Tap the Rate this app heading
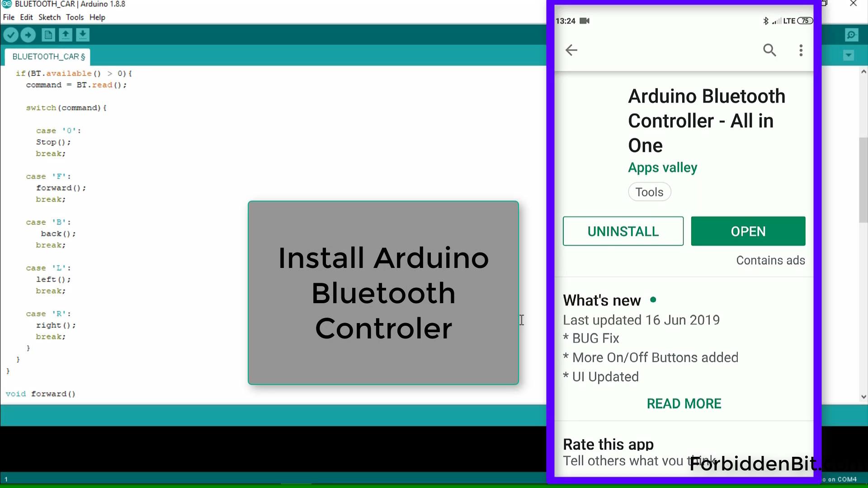This screenshot has width=868, height=488. point(609,445)
